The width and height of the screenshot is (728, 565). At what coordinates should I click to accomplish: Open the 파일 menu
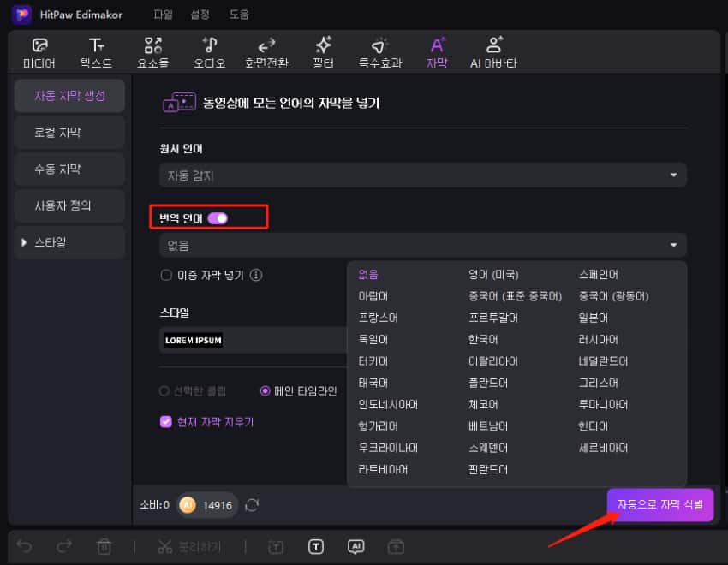(163, 15)
